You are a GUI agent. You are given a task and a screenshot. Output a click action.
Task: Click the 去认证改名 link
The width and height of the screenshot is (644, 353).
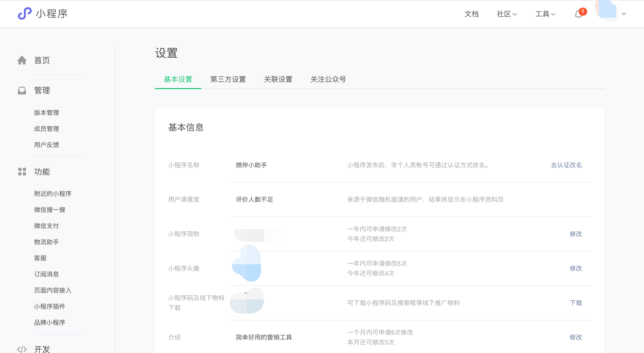(566, 165)
